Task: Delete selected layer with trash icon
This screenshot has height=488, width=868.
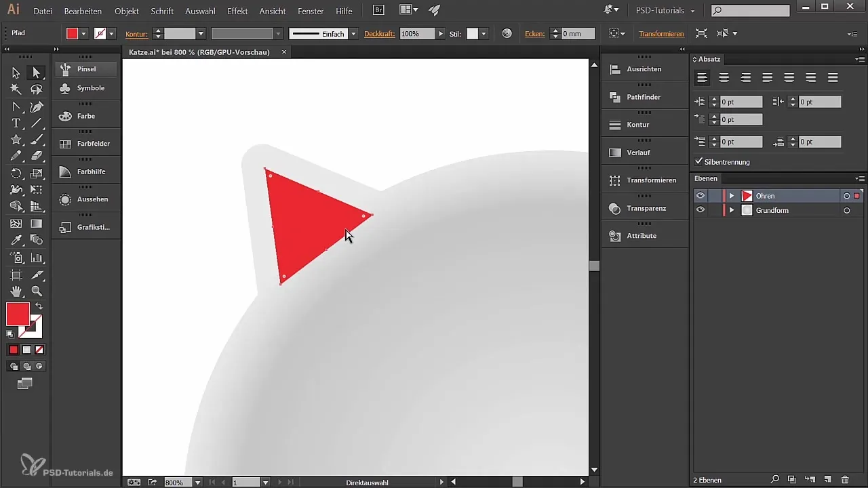Action: pos(845,479)
